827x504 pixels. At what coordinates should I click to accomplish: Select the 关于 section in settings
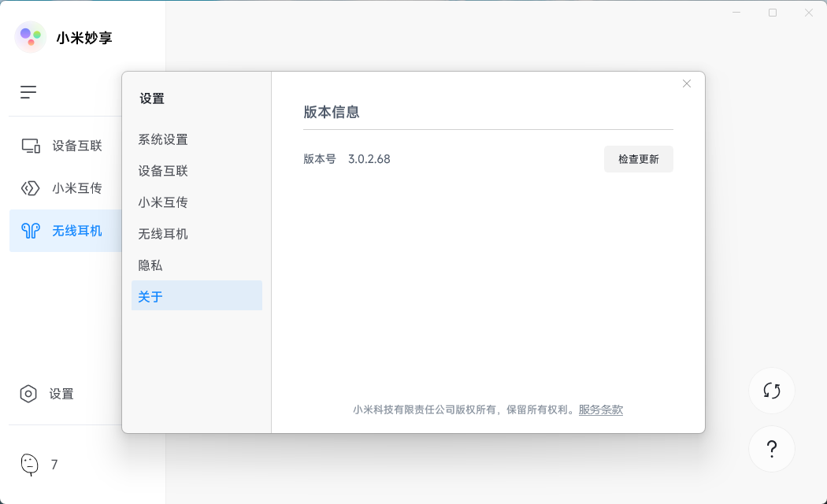coord(151,295)
